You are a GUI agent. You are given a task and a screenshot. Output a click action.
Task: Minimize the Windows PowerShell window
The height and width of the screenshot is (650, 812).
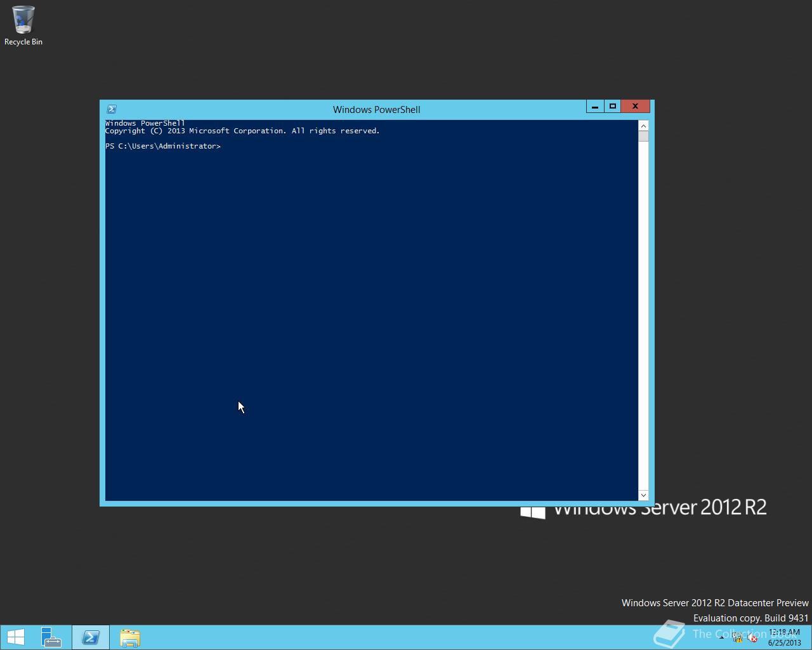(x=595, y=107)
